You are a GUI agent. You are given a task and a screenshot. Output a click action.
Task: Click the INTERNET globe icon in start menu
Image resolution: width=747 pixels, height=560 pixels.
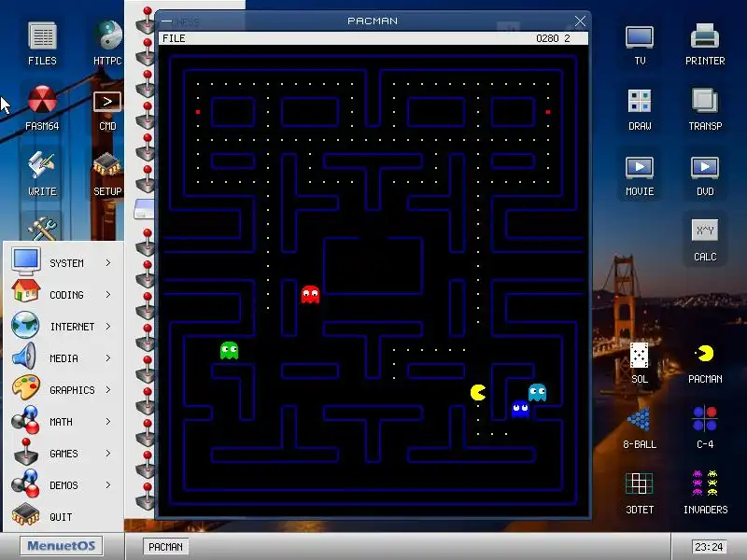25,325
